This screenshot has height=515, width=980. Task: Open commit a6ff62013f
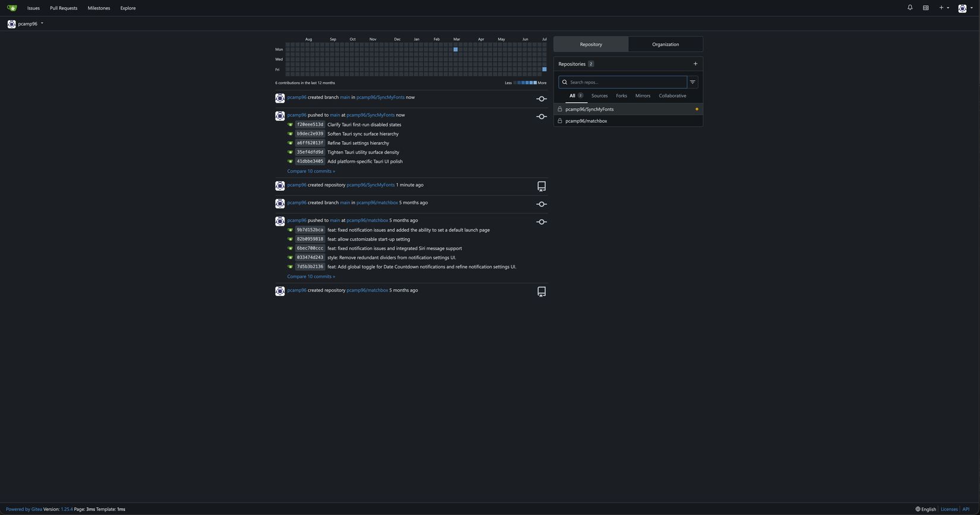[x=310, y=143]
